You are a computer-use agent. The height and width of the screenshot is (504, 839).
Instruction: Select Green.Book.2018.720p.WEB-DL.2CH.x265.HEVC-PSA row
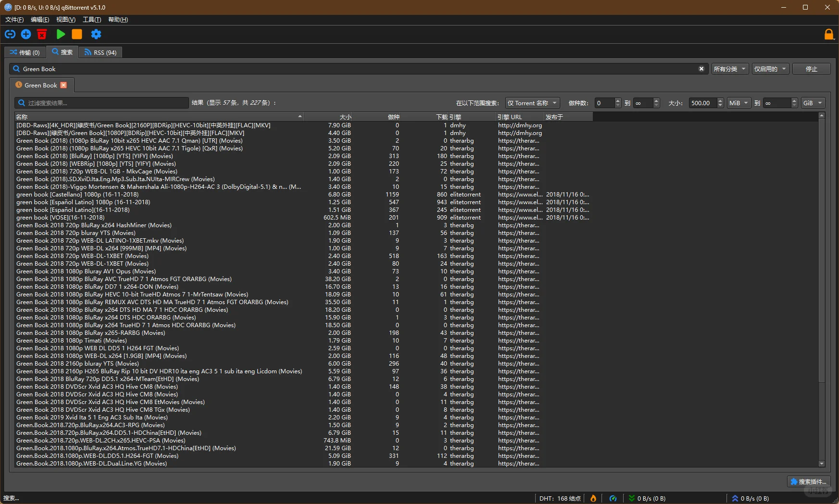point(303,441)
